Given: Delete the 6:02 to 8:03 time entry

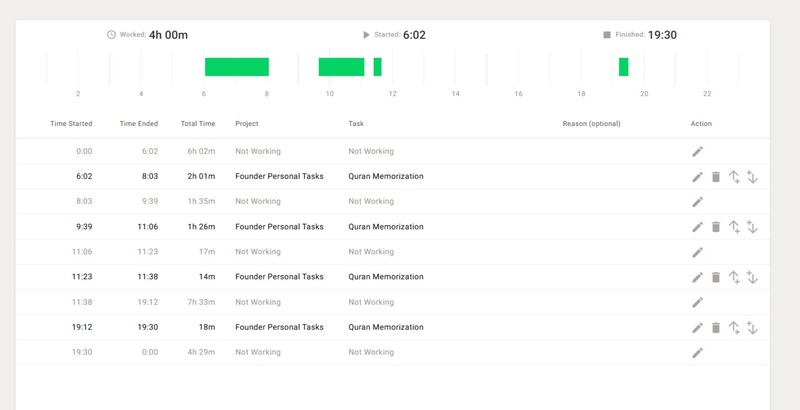Looking at the screenshot, I should (x=716, y=177).
